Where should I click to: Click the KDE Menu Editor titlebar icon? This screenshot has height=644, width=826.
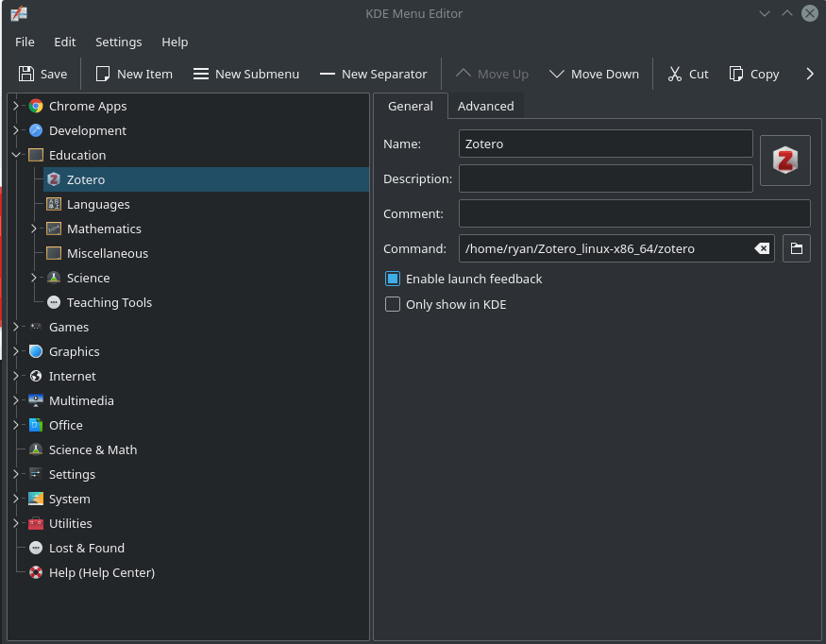(x=19, y=13)
